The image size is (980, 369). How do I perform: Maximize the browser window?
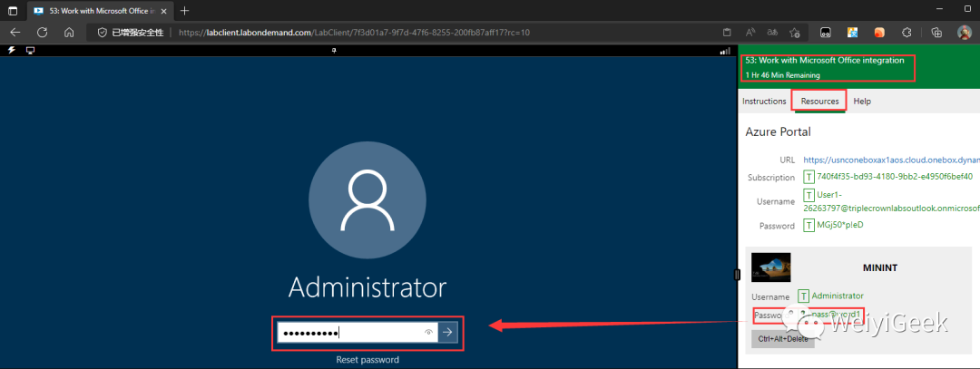click(969, 11)
